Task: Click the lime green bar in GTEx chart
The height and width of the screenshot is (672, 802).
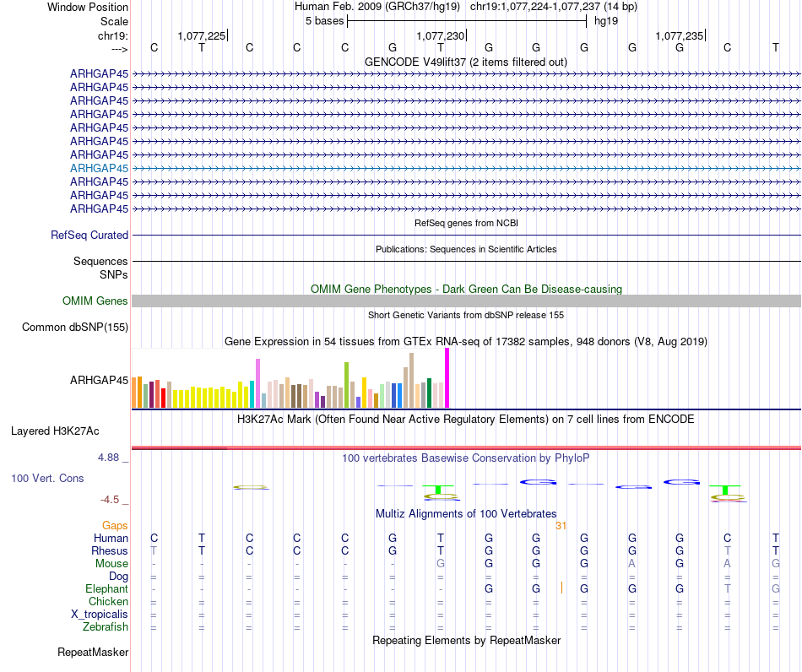Action: click(x=347, y=385)
